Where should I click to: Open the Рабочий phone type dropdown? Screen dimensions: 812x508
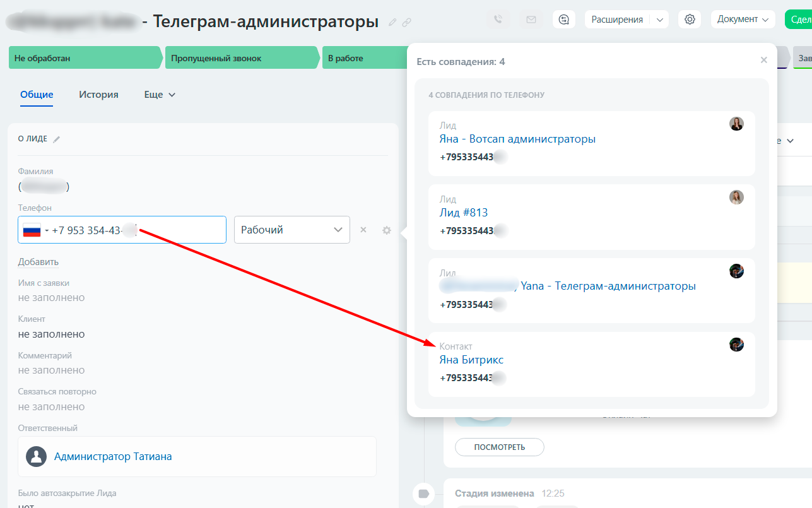(291, 230)
